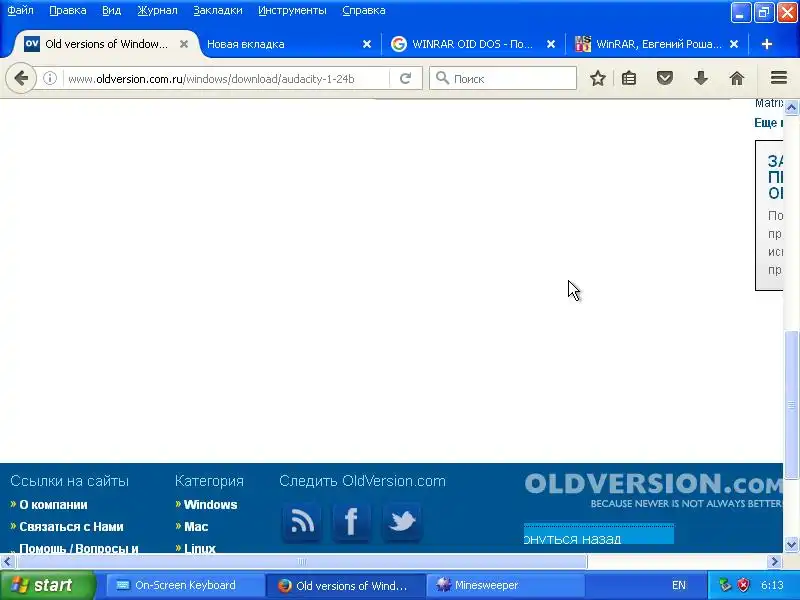
Task: Select Old versions of Wind... taskbar button
Action: click(x=345, y=585)
